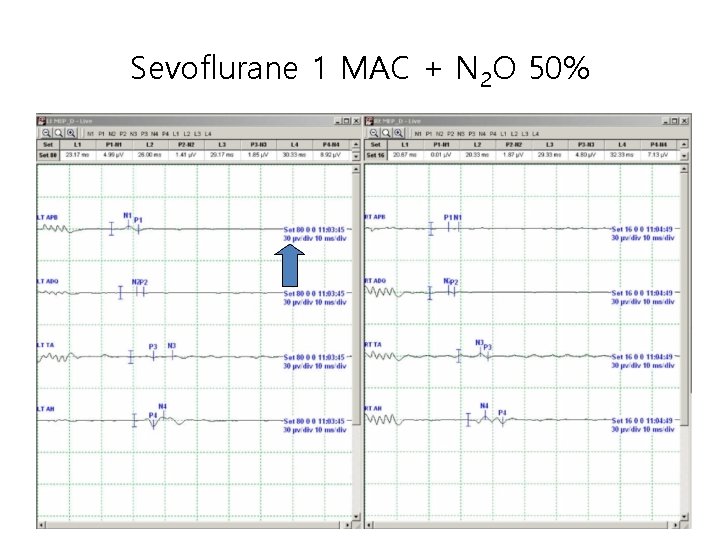Viewport: 720px width, 540px height.
Task: Select the P4 marker on RT AH trace
Action: [502, 413]
